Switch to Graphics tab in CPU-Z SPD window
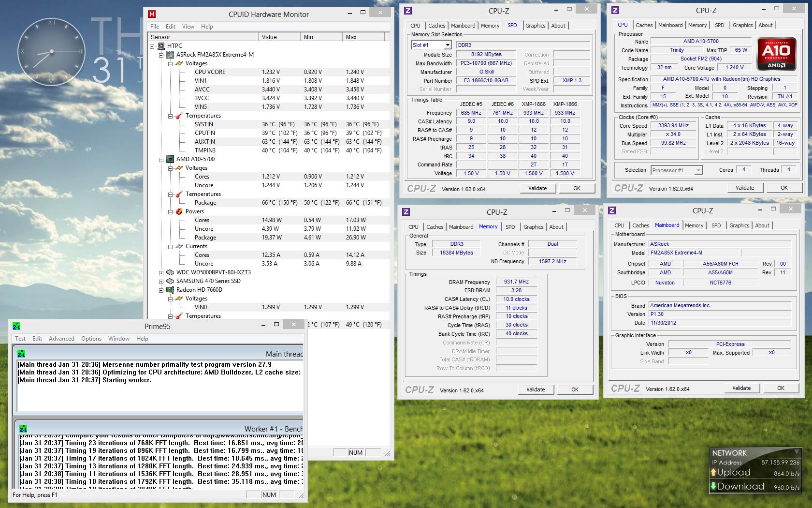 pos(535,26)
